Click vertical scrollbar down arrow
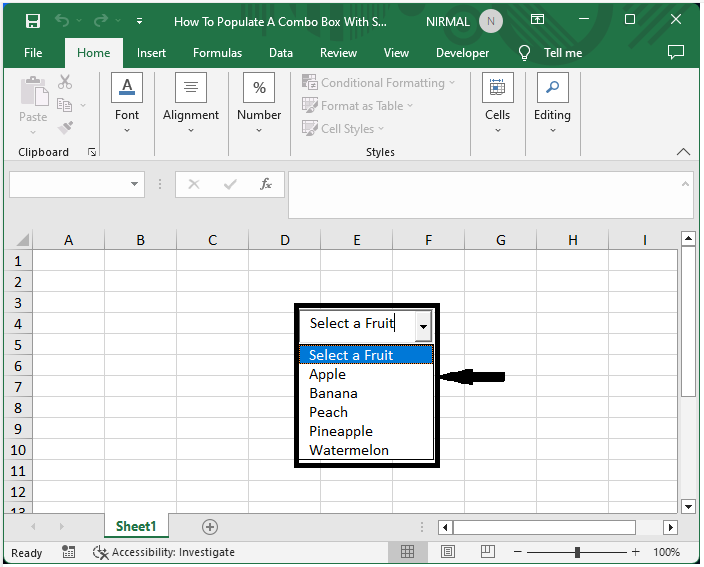The image size is (704, 567). (688, 507)
